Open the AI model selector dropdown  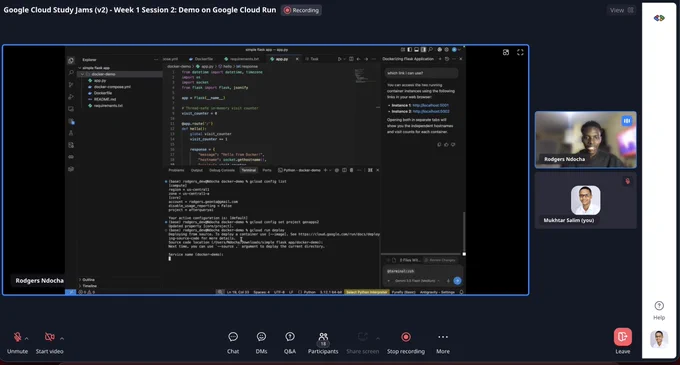coord(417,281)
